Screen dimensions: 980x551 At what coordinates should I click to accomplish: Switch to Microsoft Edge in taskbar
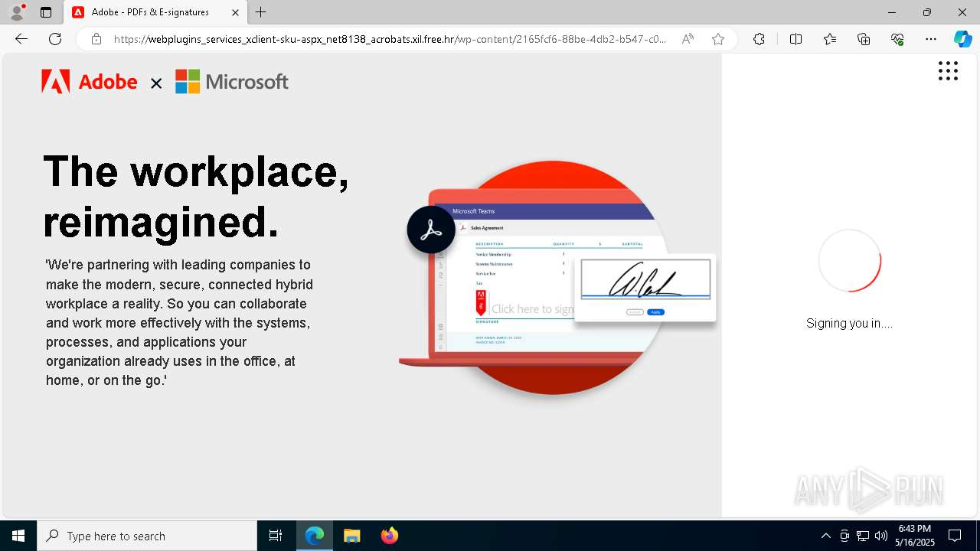click(315, 536)
